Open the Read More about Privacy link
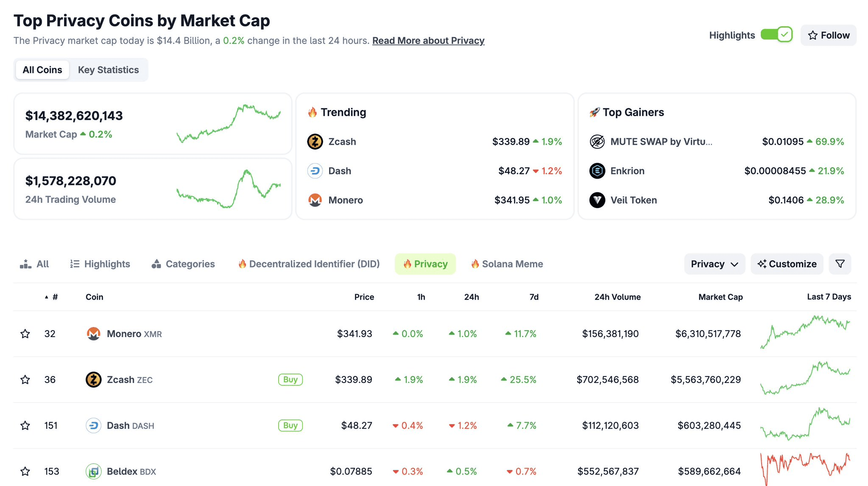This screenshot has width=868, height=486. pyautogui.click(x=428, y=41)
